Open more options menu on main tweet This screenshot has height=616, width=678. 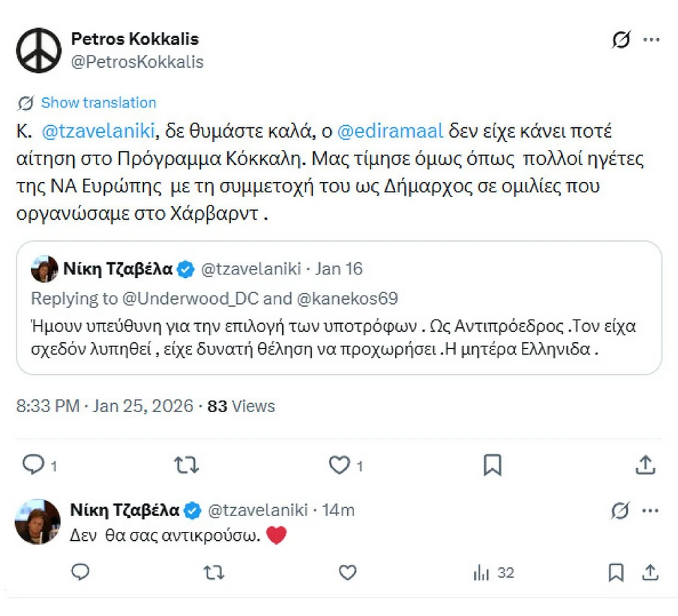(x=651, y=40)
